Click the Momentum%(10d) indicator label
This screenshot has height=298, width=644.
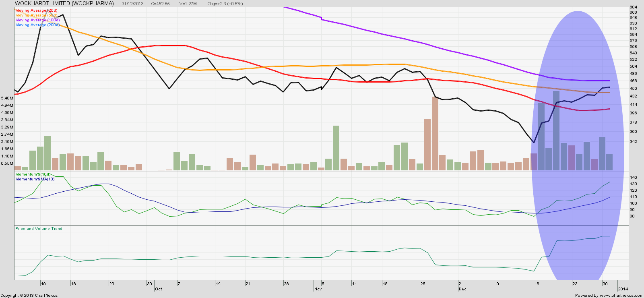[33, 174]
